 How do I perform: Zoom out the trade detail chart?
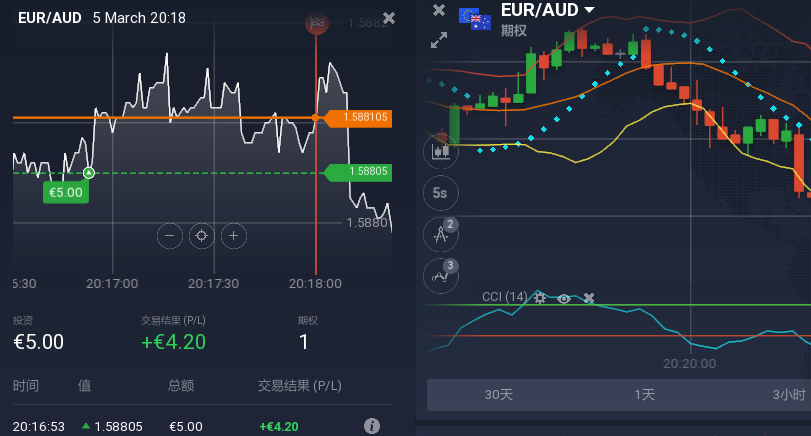tap(170, 236)
